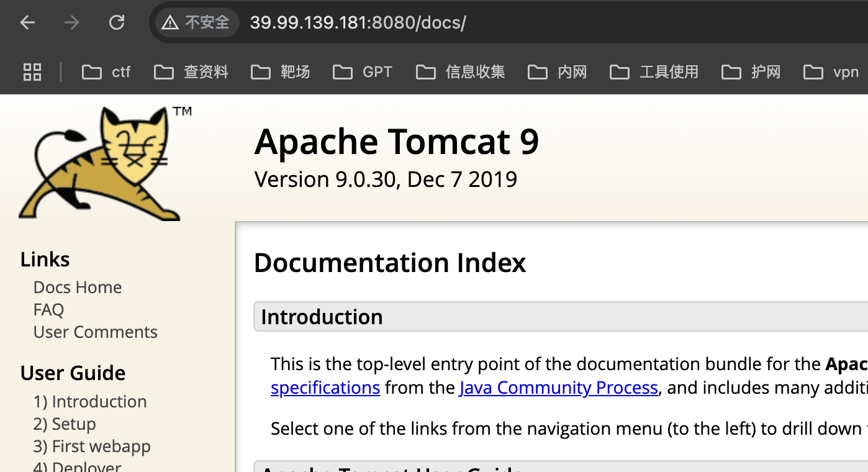Viewport: 868px width, 472px height.
Task: Open the 查资料 bookmark folder
Action: click(191, 72)
